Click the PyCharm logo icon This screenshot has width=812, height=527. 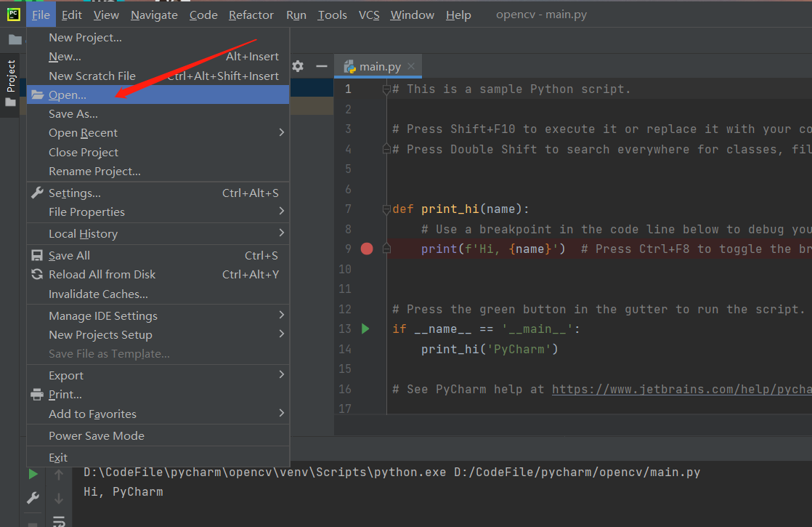pos(14,15)
